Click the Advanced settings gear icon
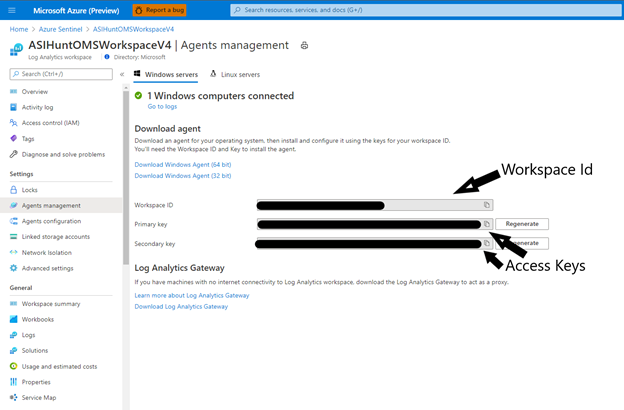The width and height of the screenshot is (624, 410). click(x=14, y=268)
